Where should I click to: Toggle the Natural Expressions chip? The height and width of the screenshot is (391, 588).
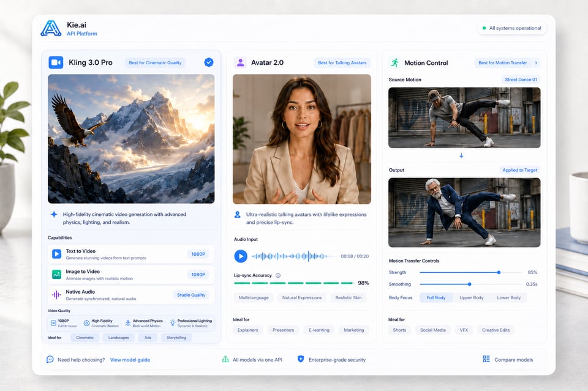[302, 298]
